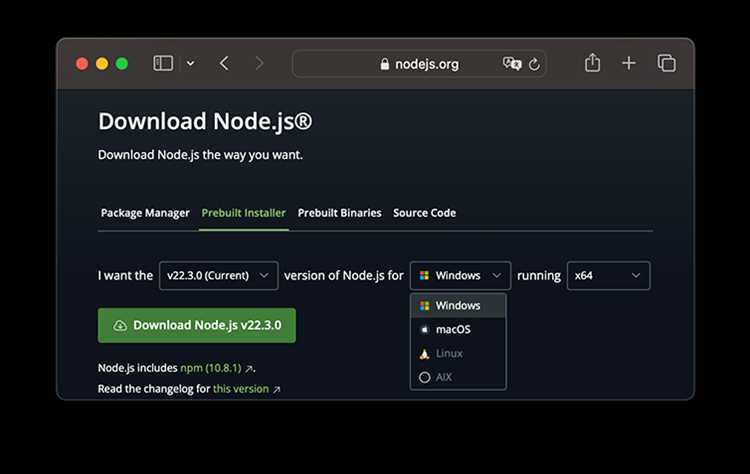Select the Prebuilt Installer tab
Viewport: 750px width, 474px height.
[x=243, y=213]
